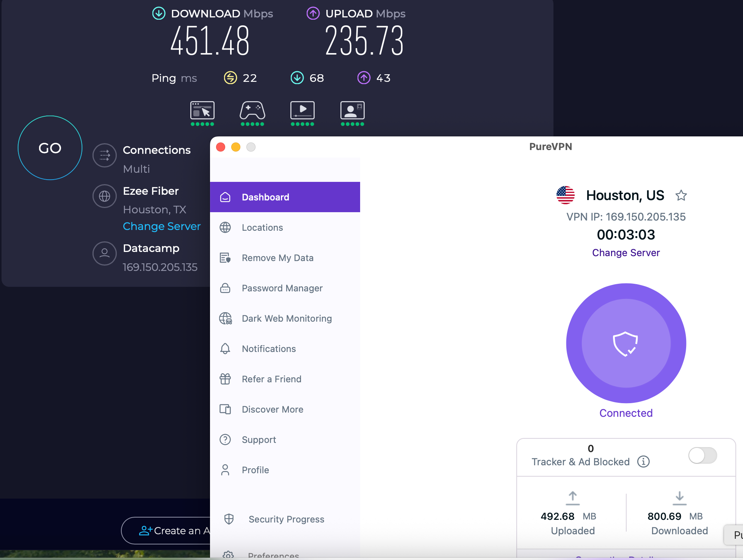Click the Notifications bell icon
The width and height of the screenshot is (743, 560).
pyautogui.click(x=225, y=349)
